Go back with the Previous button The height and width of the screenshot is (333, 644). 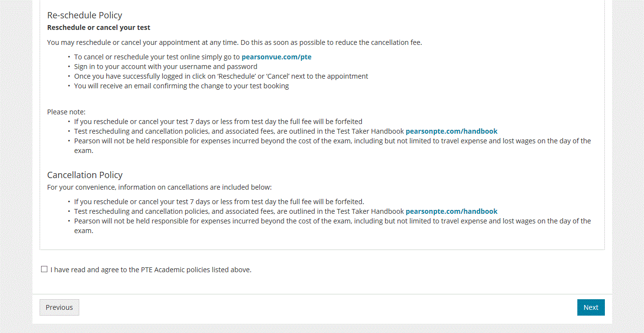click(59, 307)
